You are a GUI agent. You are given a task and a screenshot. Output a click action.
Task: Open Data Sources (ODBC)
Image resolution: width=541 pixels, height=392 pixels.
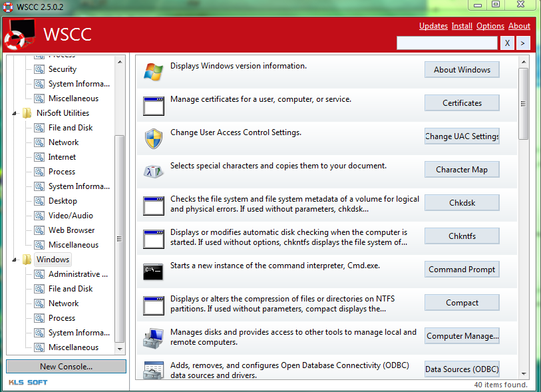pos(462,369)
